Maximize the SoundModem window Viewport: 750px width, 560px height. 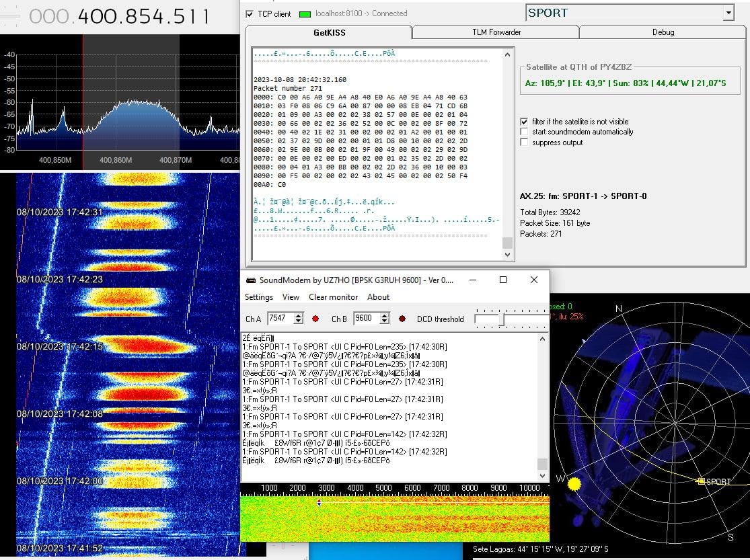pyautogui.click(x=502, y=280)
